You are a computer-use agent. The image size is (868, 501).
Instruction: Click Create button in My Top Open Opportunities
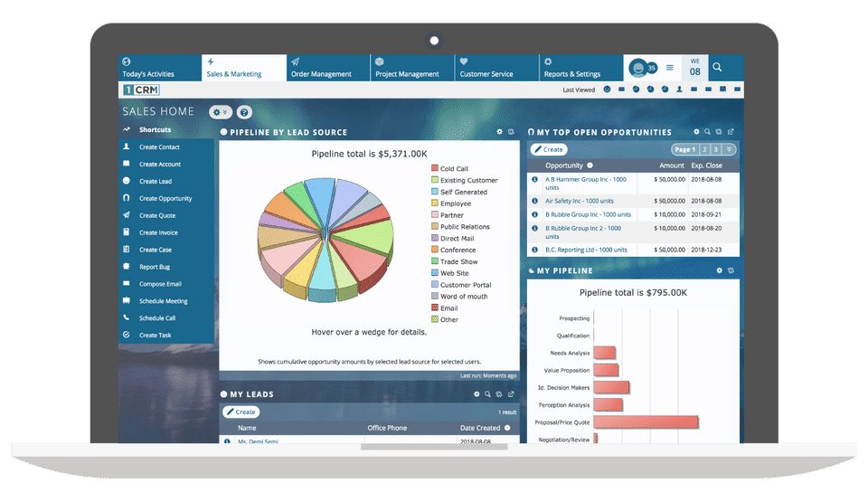click(x=549, y=149)
